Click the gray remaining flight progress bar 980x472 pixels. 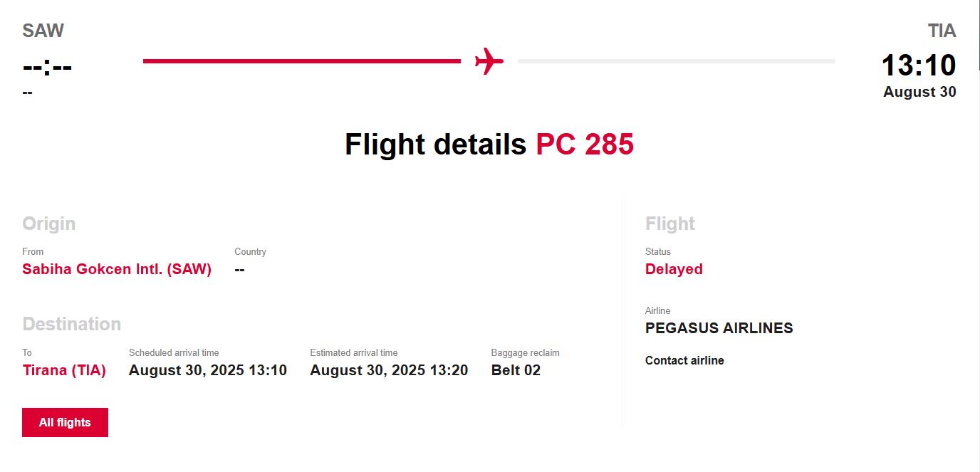coord(676,61)
